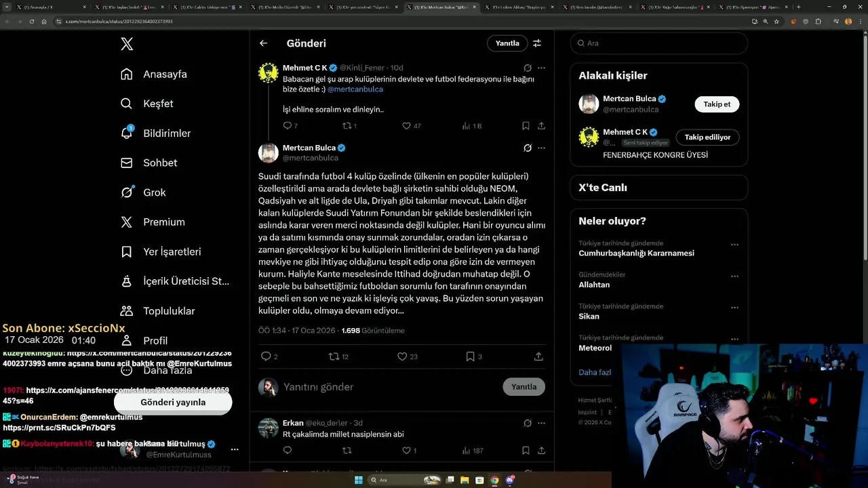Image resolution: width=868 pixels, height=488 pixels.
Task: Open Discord from taskbar
Action: (510, 480)
